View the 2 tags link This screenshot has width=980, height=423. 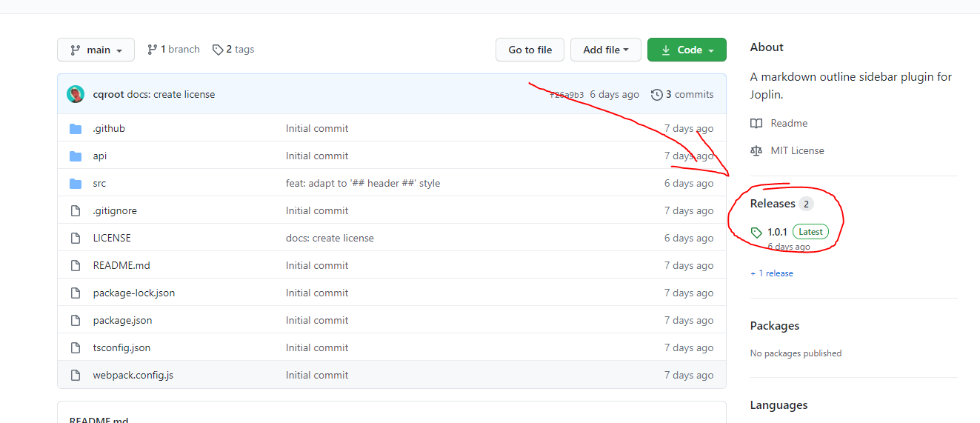pos(233,50)
